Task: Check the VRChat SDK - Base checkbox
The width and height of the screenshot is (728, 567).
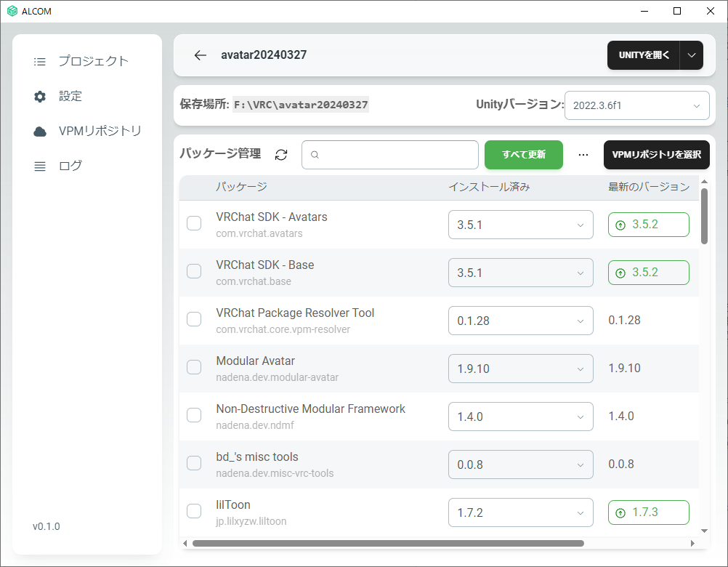Action: tap(194, 271)
